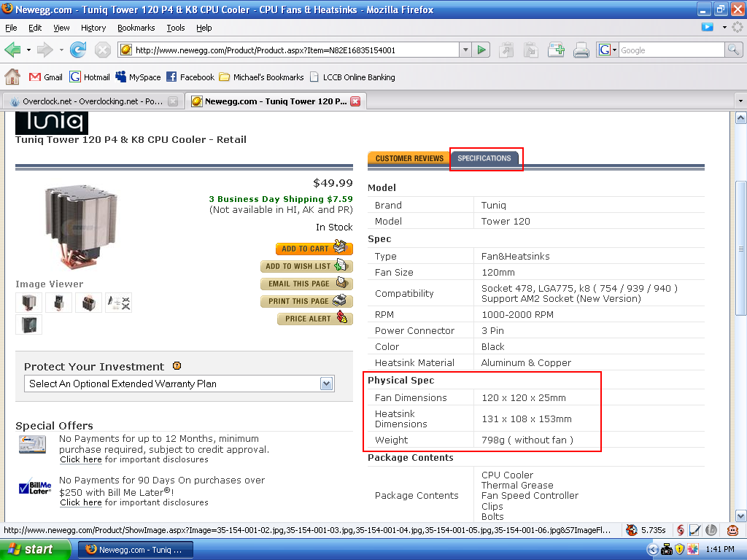This screenshot has height=560, width=747.
Task: Open Michael's Bookmarks folder
Action: (x=262, y=77)
